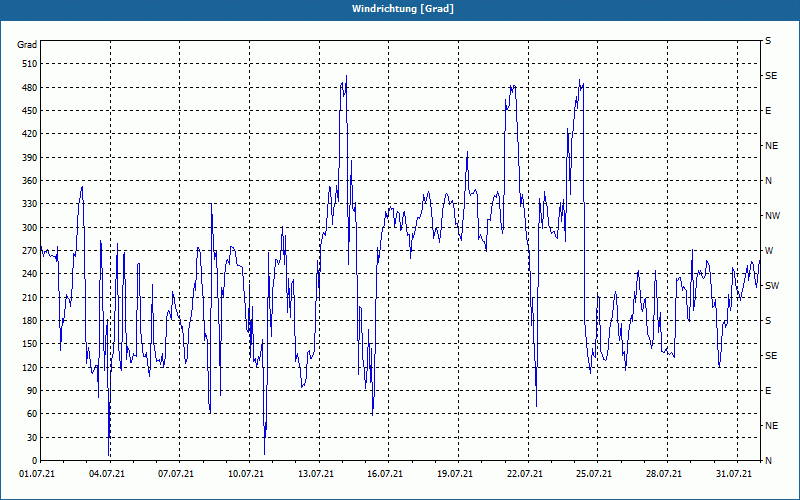Click the y-axis value 360
This screenshot has height=500, width=800.
click(x=29, y=181)
